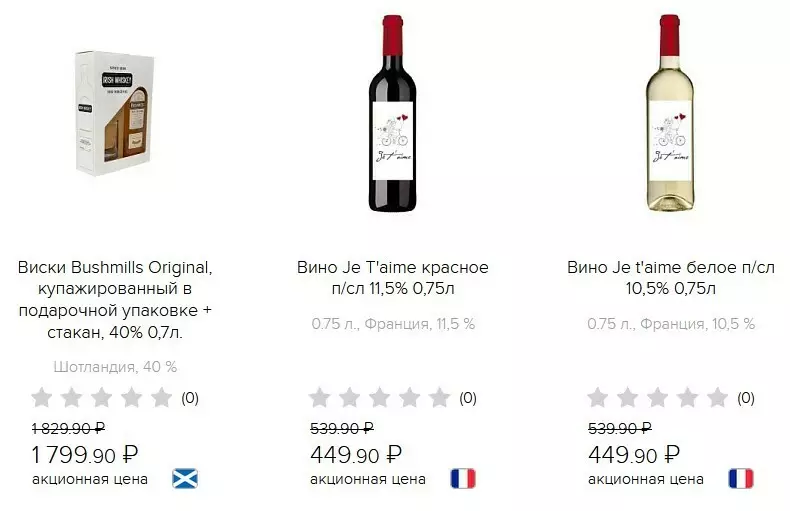
Task: View the red wine bottle image
Action: coord(393,115)
